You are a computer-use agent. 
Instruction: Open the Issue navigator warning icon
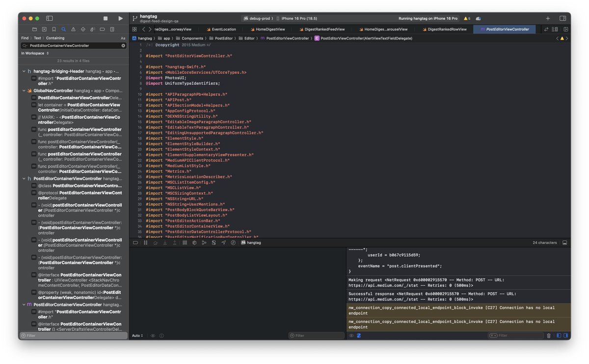pyautogui.click(x=73, y=29)
